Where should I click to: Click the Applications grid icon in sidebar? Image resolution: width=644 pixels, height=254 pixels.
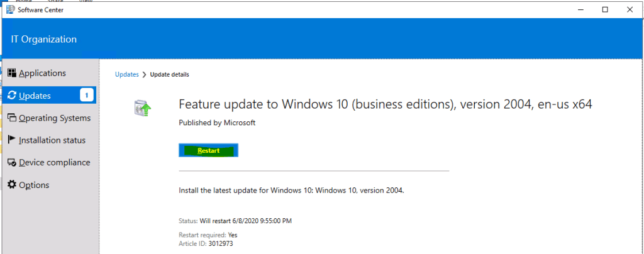coord(11,74)
